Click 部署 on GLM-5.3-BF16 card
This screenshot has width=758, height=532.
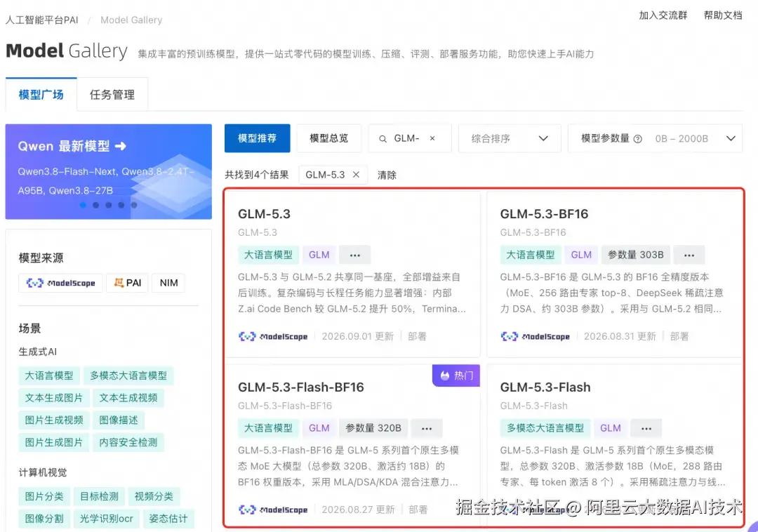point(679,336)
